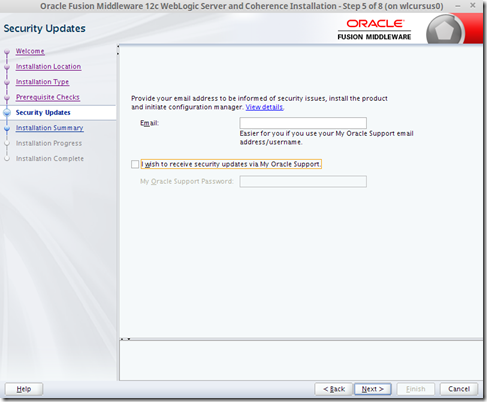Click the Installation Type step bullet
The width and height of the screenshot is (487, 402).
[7, 82]
